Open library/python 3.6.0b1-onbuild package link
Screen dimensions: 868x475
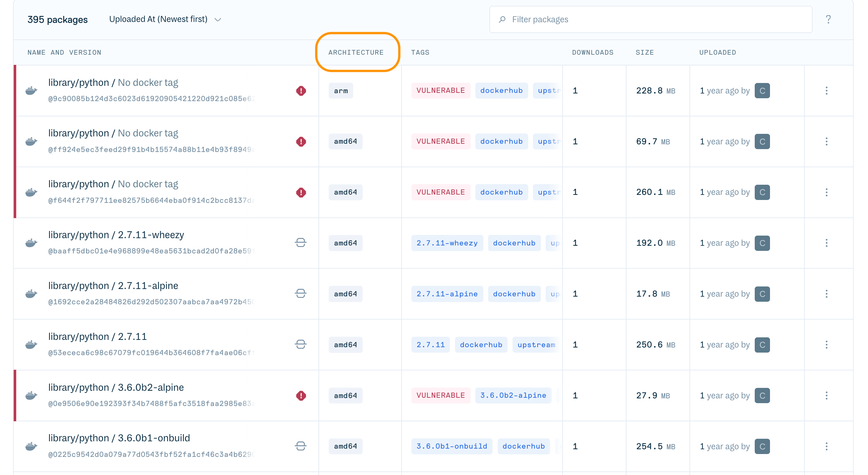[119, 437]
